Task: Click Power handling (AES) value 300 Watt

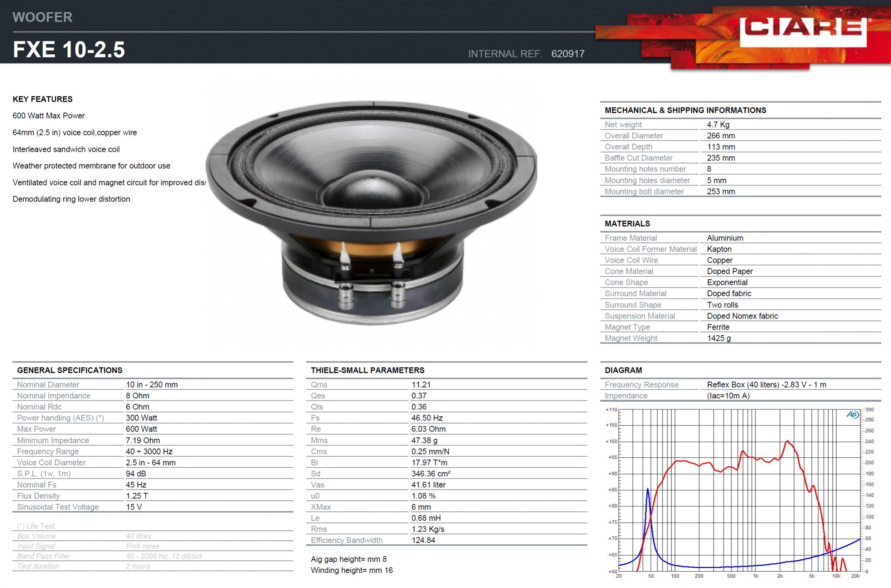Action: click(141, 418)
